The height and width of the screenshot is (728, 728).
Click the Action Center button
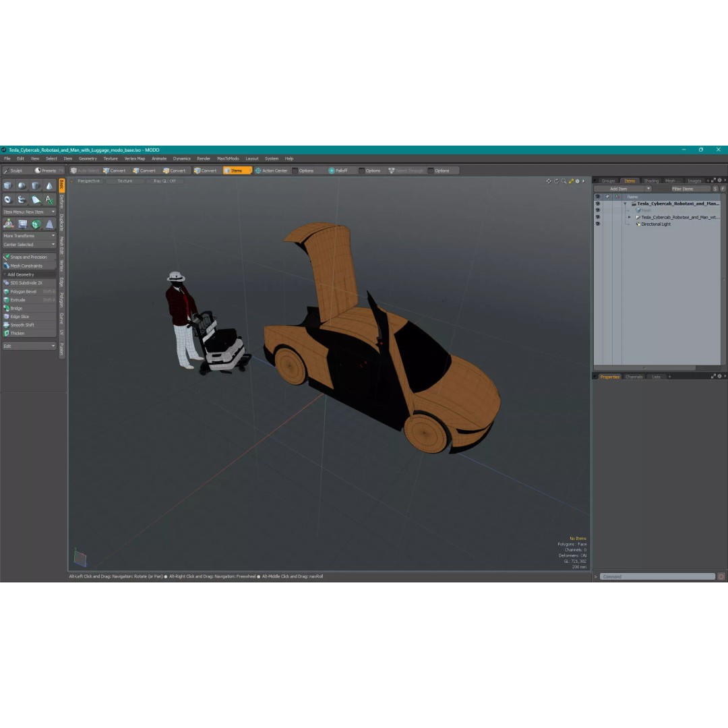pyautogui.click(x=271, y=171)
